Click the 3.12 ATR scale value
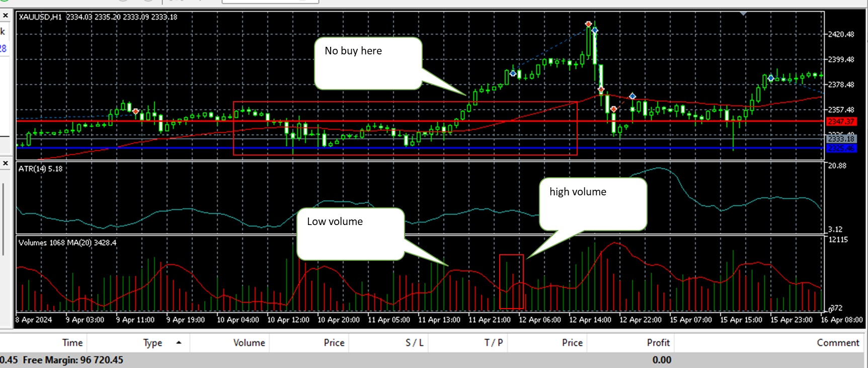Screen dimensions: 868x368 click(x=835, y=229)
